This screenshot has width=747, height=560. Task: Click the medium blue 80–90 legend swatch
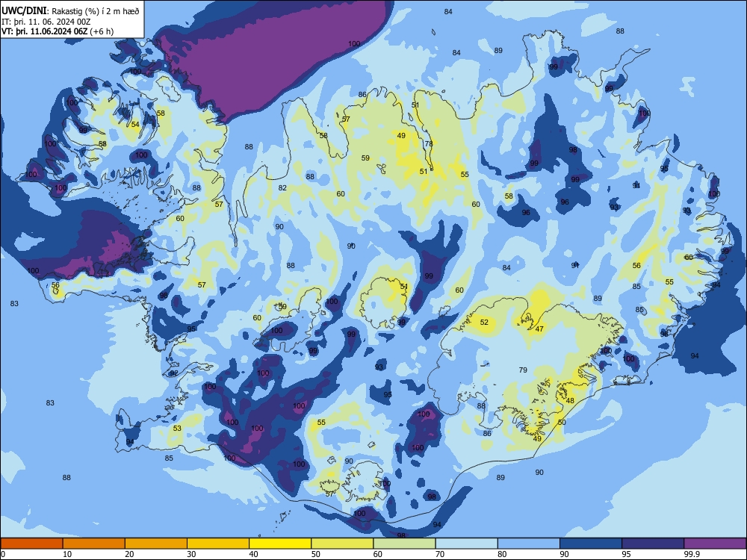tap(528, 544)
